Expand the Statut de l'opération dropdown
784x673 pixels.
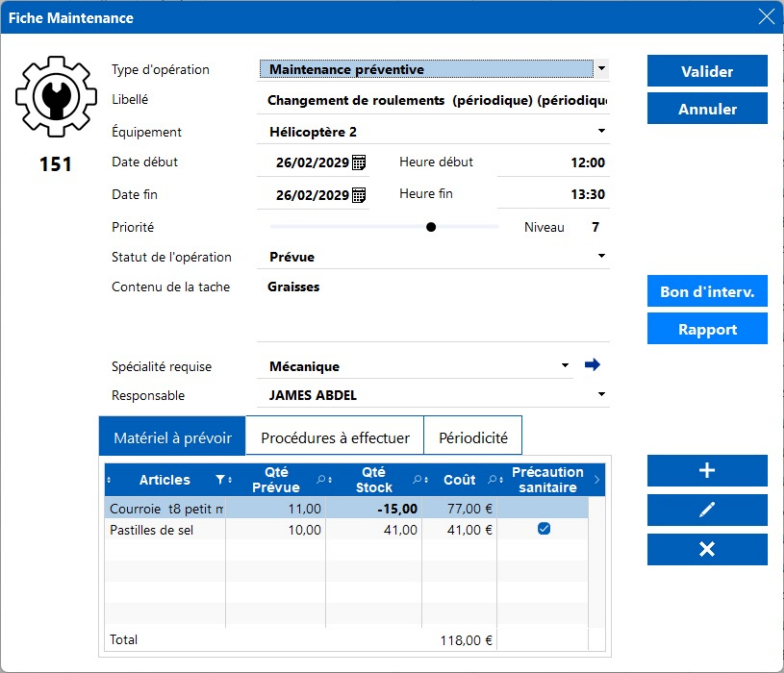(x=601, y=256)
